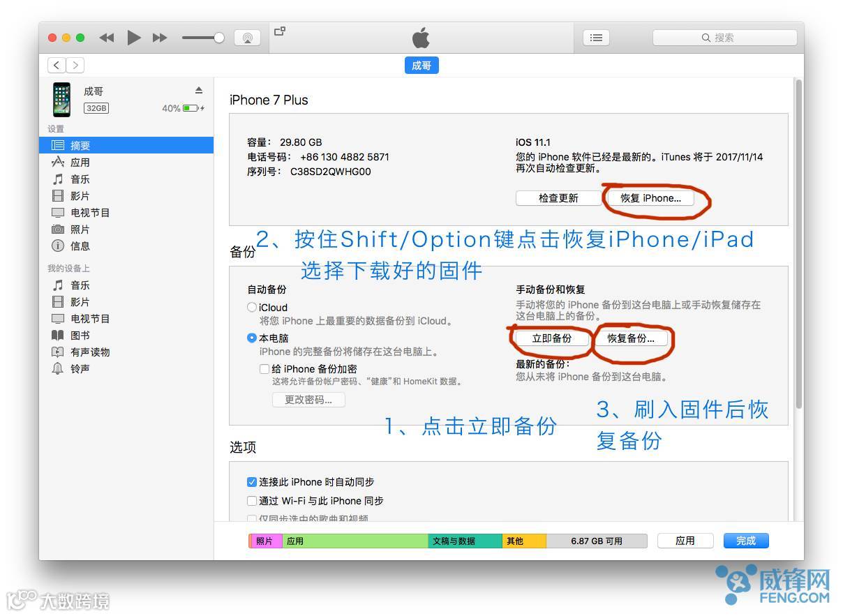This screenshot has height=616, width=843.
Task: Click the 应用 apply button at bottom
Action: 685,541
